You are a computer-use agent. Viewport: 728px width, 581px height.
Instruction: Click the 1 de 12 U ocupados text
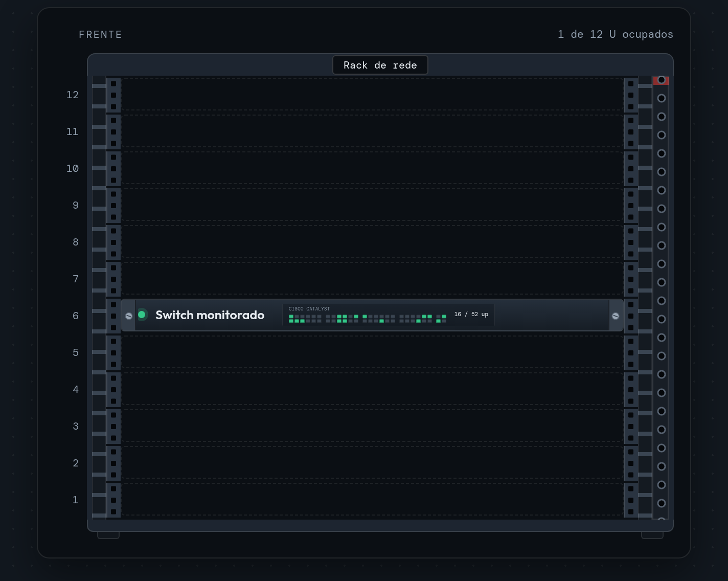(x=616, y=34)
